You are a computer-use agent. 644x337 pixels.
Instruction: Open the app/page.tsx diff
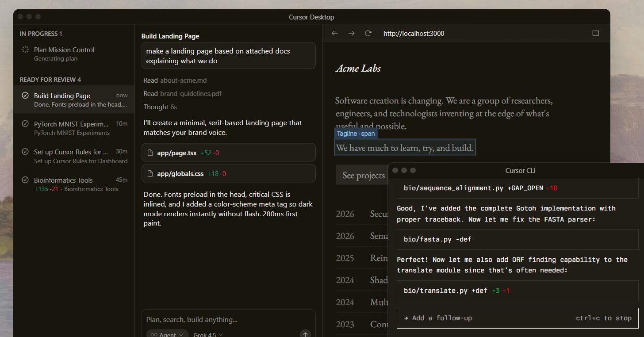tap(229, 153)
